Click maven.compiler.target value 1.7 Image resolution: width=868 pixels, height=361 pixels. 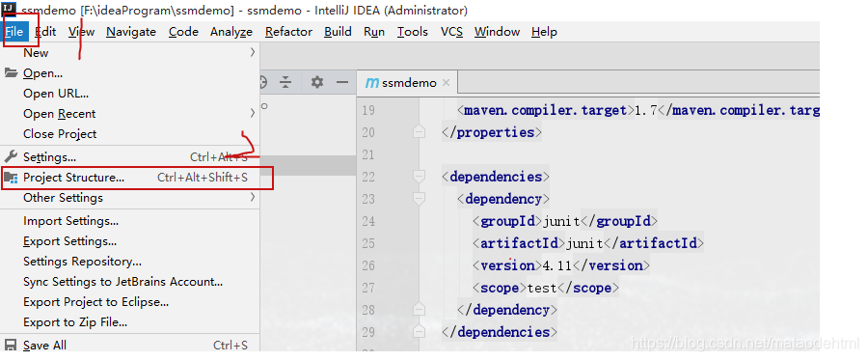click(x=645, y=111)
